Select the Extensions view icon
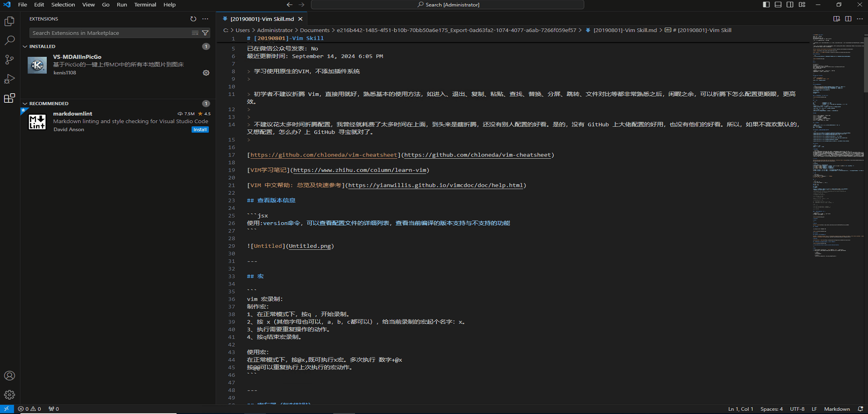The image size is (868, 414). pyautogui.click(x=9, y=98)
